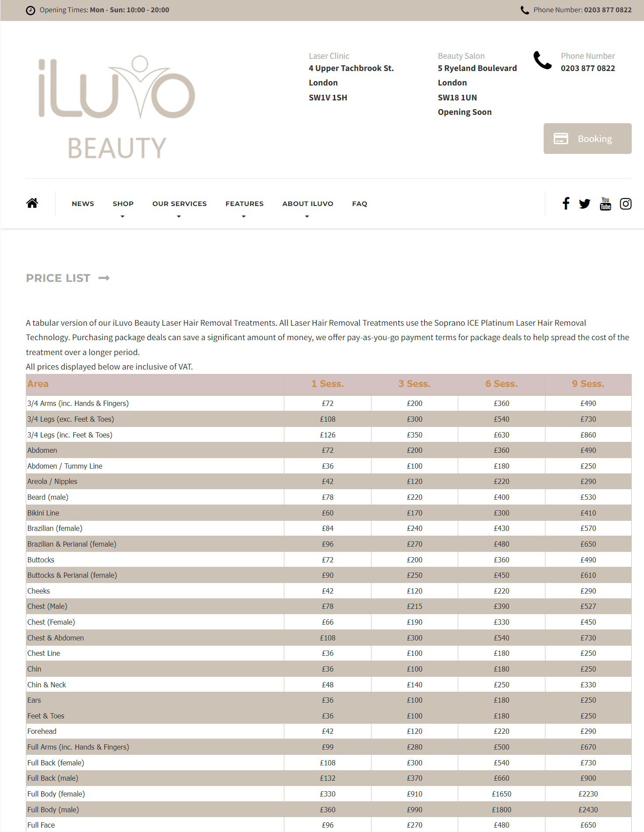644x832 pixels.
Task: Open the News menu item
Action: (x=83, y=203)
